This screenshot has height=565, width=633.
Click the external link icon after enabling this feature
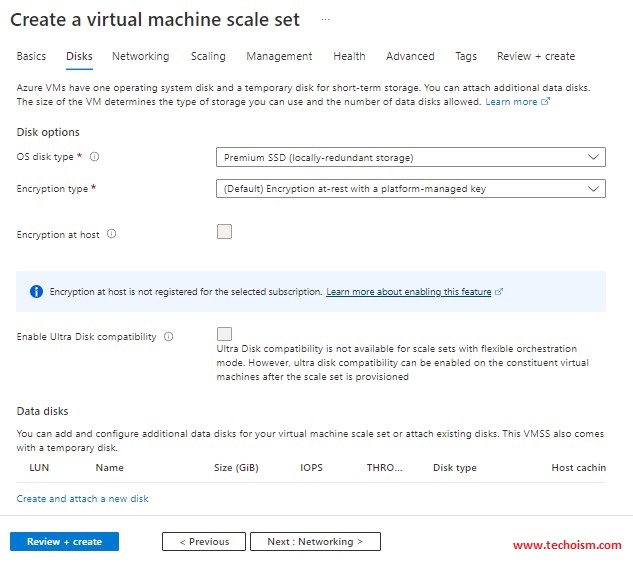point(499,291)
